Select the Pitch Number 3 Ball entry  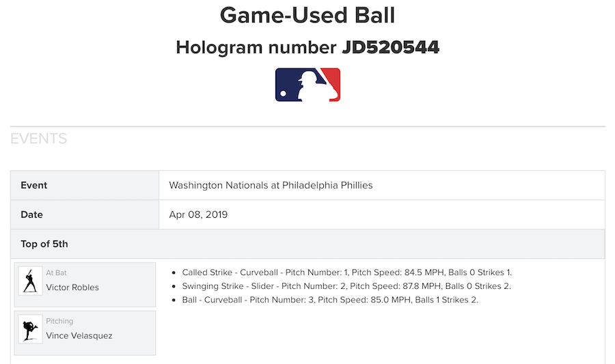click(x=330, y=300)
